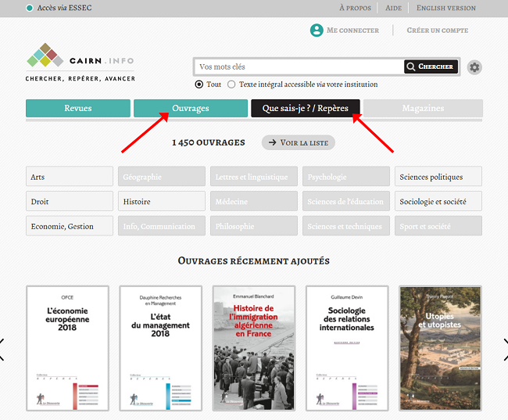Click the 1 450 ouvrages count text
Image resolution: width=508 pixels, height=420 pixels.
209,142
